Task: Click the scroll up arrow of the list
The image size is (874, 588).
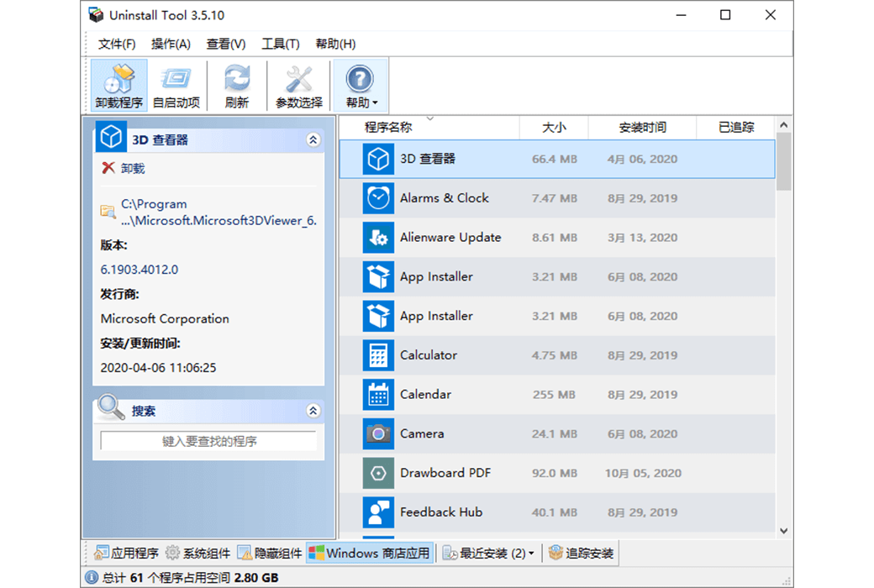Action: [x=784, y=125]
